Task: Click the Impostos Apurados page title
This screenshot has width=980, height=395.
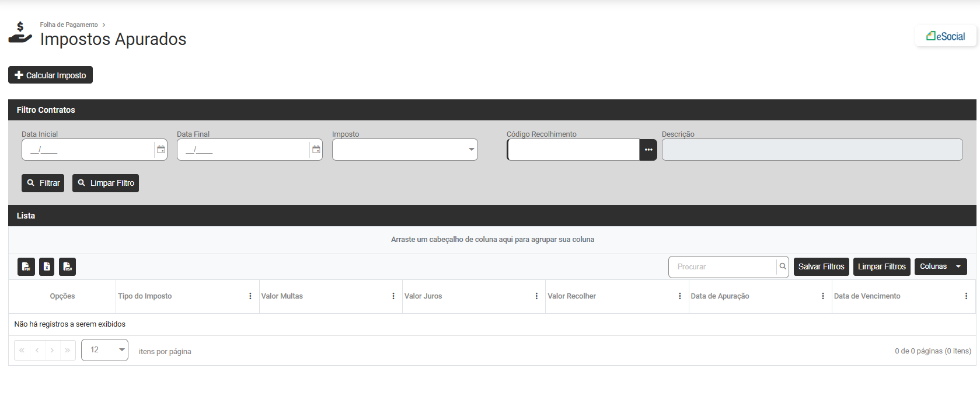Action: point(113,39)
